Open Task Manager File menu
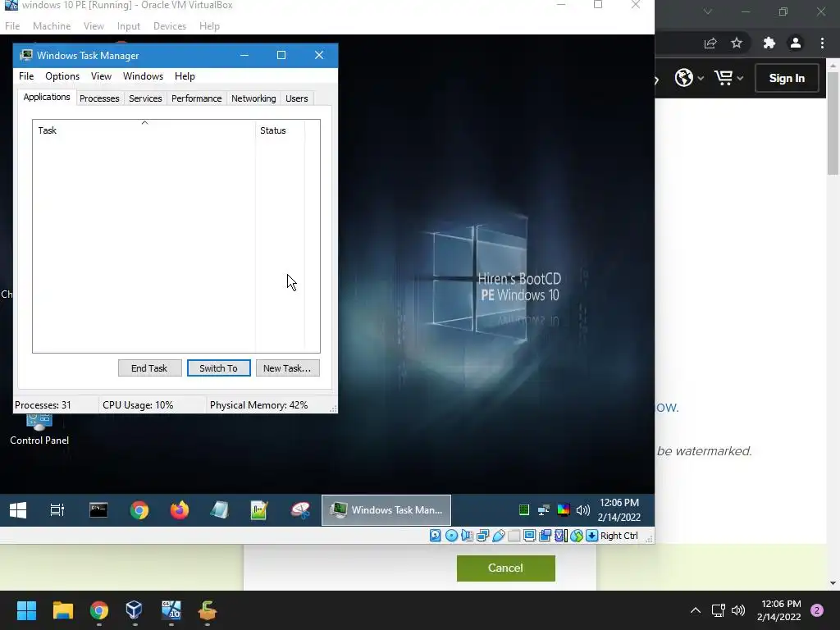840x630 pixels. (x=26, y=76)
